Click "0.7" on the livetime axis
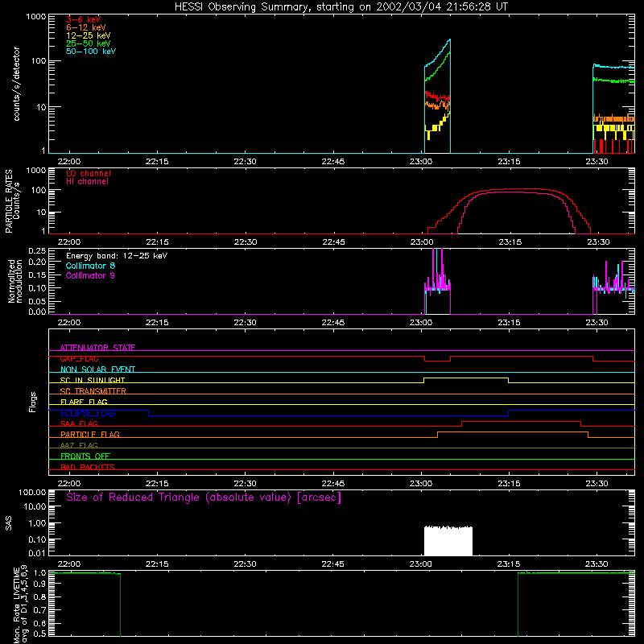The image size is (644, 644). click(39, 610)
